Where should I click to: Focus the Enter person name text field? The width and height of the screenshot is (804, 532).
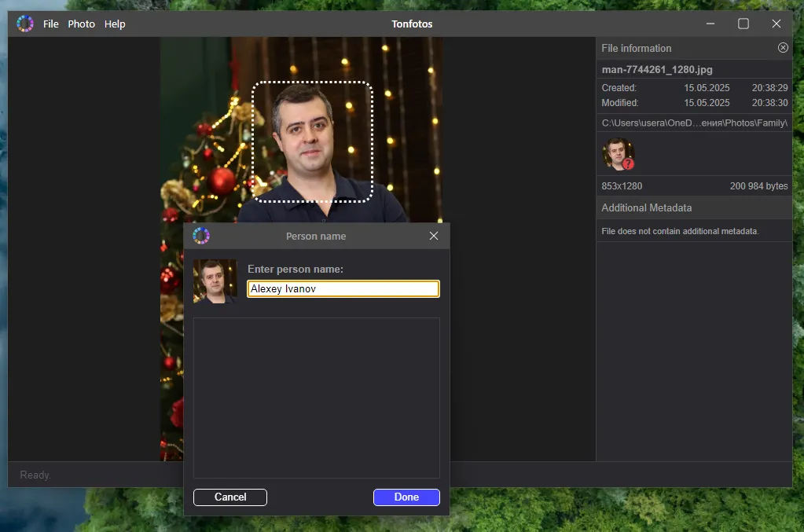pos(343,289)
